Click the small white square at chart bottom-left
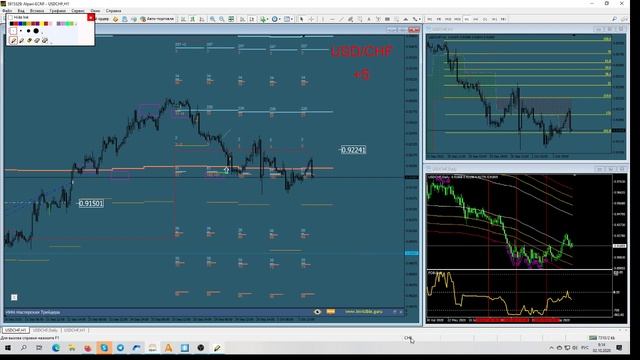 click(x=14, y=297)
